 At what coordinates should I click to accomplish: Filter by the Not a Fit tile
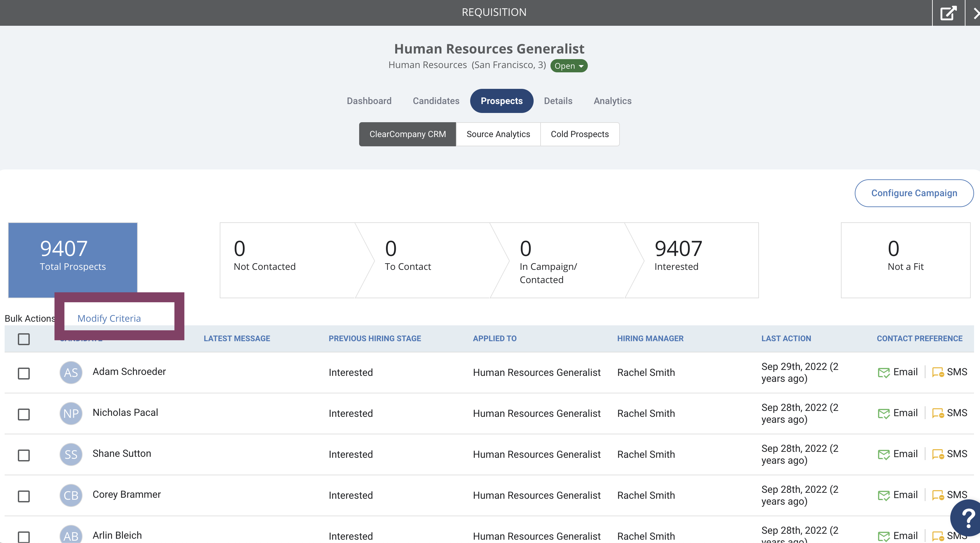tap(905, 260)
